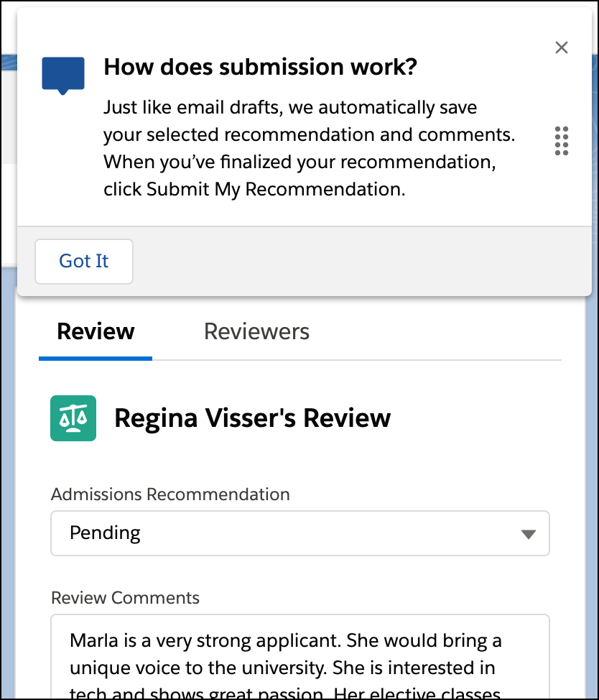The width and height of the screenshot is (599, 700).
Task: Click the blue chat bubble prompt icon
Action: click(63, 75)
